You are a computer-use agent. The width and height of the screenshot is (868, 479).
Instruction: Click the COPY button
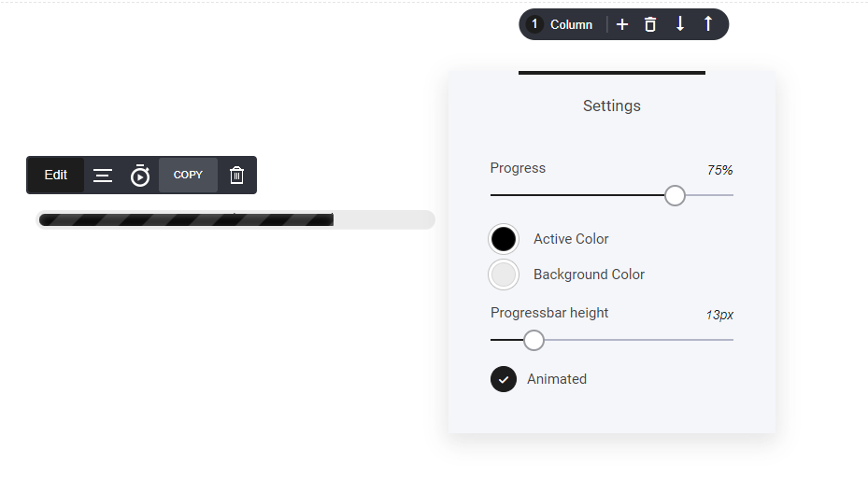(188, 176)
